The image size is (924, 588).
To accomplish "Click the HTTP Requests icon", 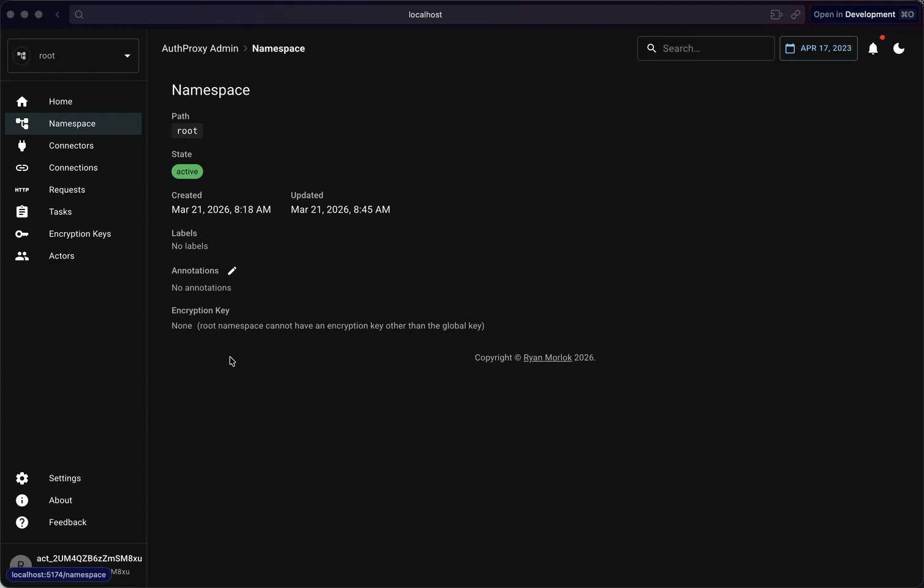I will (x=22, y=190).
